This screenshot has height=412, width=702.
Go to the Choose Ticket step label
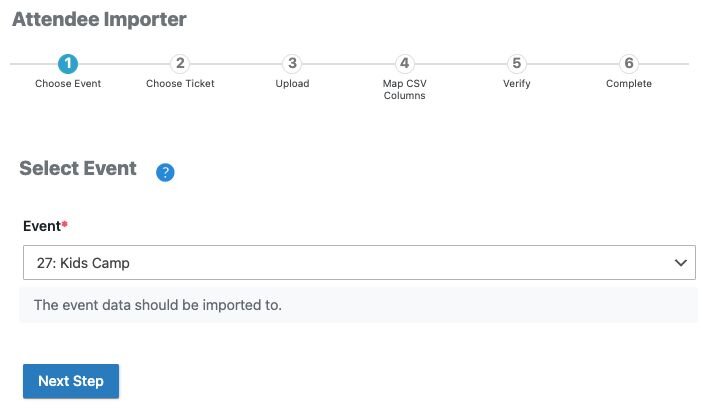click(180, 84)
